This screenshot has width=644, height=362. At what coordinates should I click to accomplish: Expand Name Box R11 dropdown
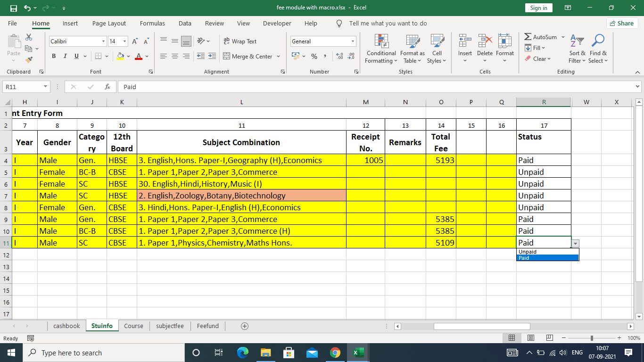[46, 87]
